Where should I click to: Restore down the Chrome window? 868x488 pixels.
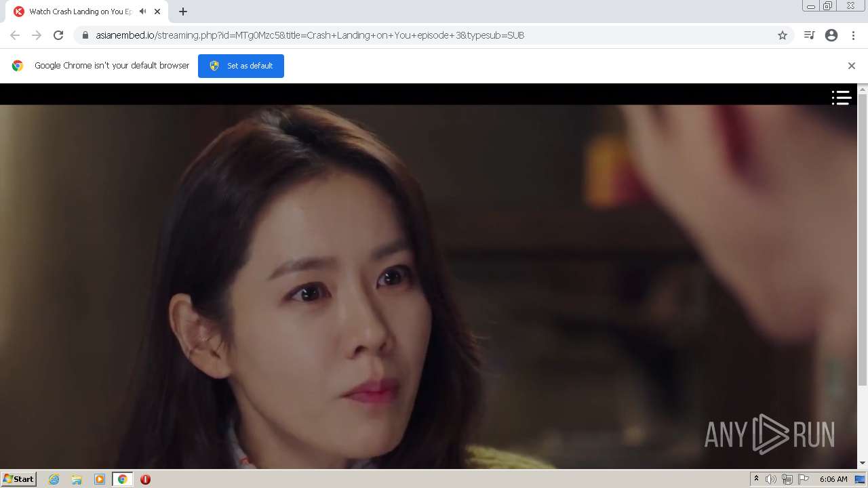click(x=828, y=6)
